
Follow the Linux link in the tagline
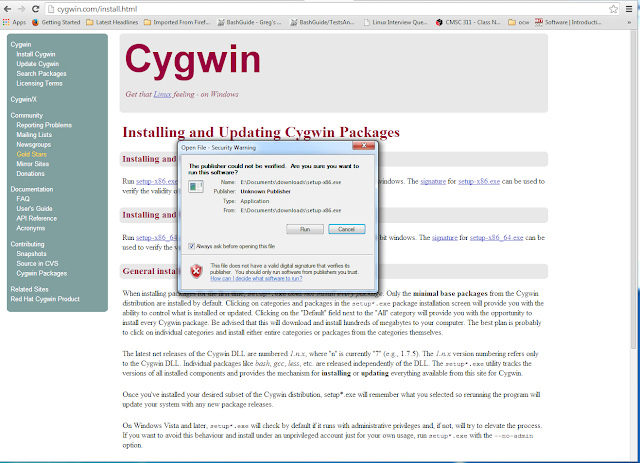click(x=162, y=94)
